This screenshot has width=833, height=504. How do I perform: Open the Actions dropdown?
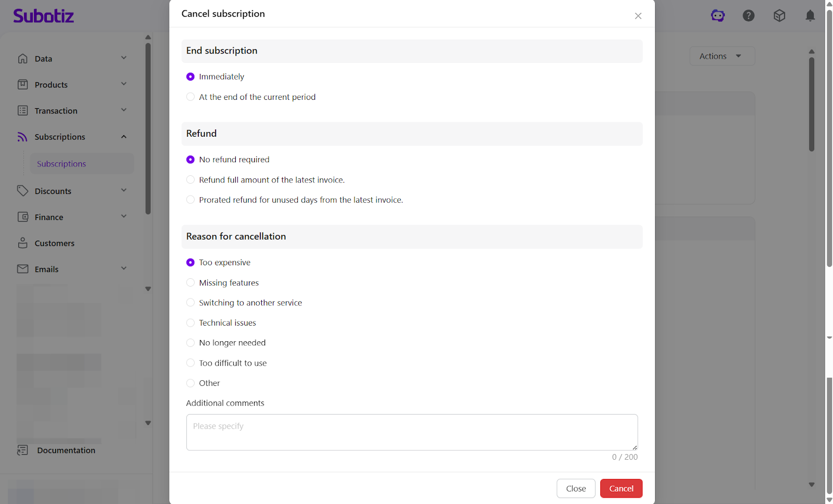(721, 56)
